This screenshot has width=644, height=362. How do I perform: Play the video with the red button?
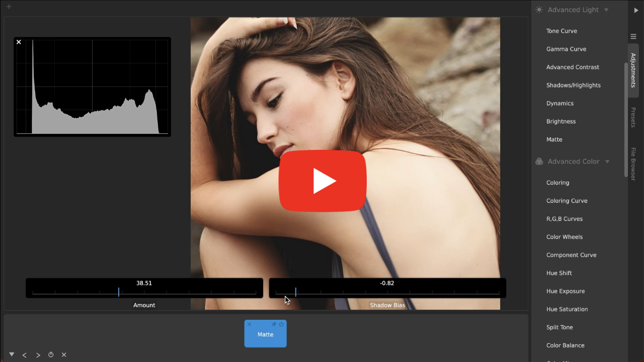[323, 181]
